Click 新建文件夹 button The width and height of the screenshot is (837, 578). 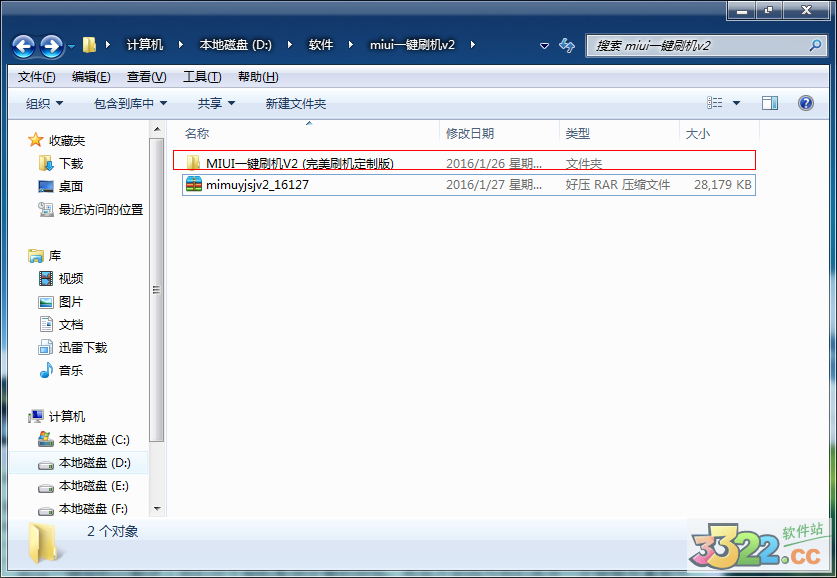point(296,104)
